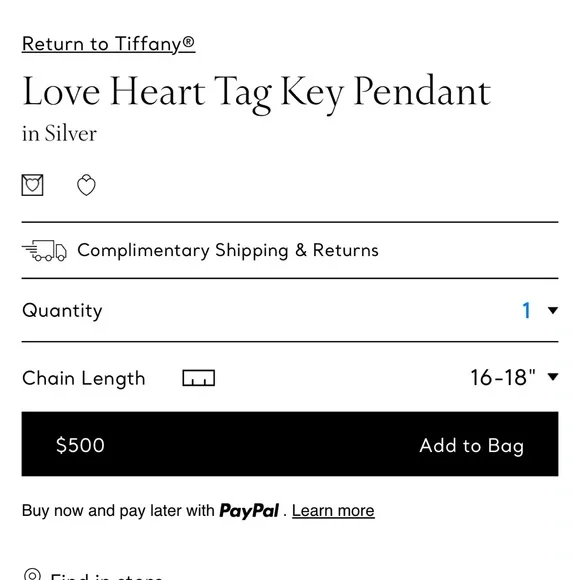Open the Find in store option

point(106,576)
